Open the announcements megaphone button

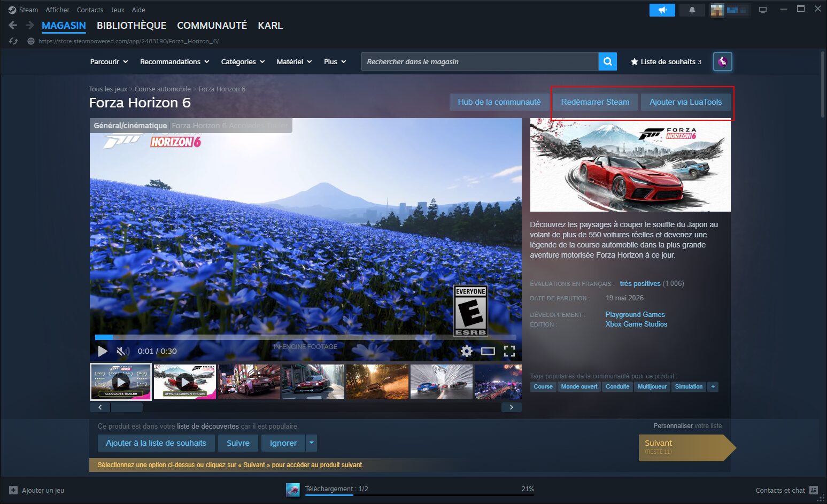coord(662,10)
